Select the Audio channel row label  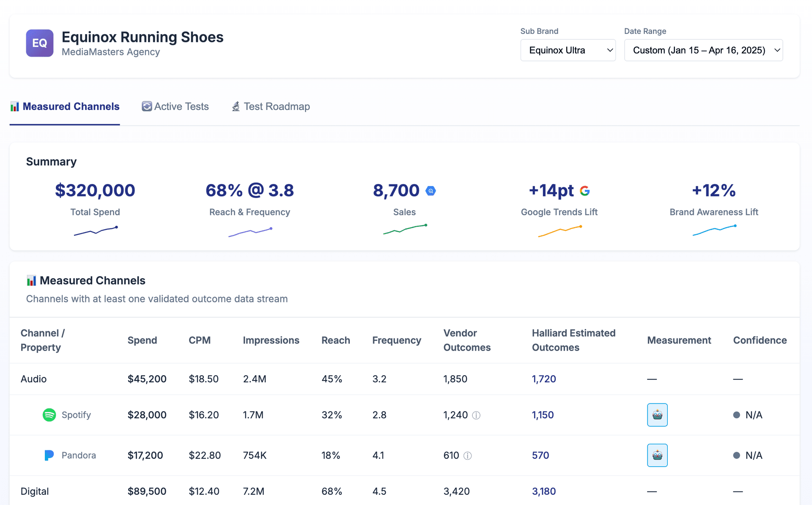(34, 379)
